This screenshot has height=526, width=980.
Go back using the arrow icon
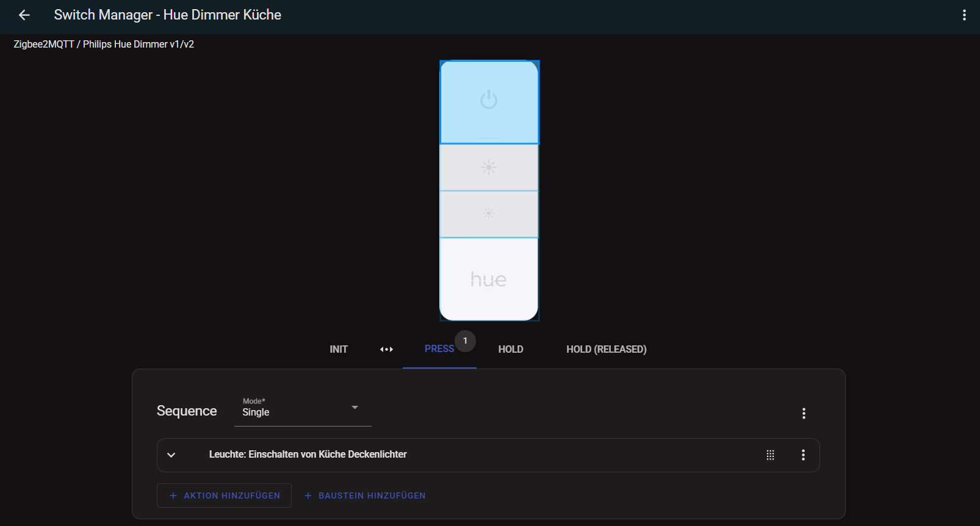tap(24, 15)
